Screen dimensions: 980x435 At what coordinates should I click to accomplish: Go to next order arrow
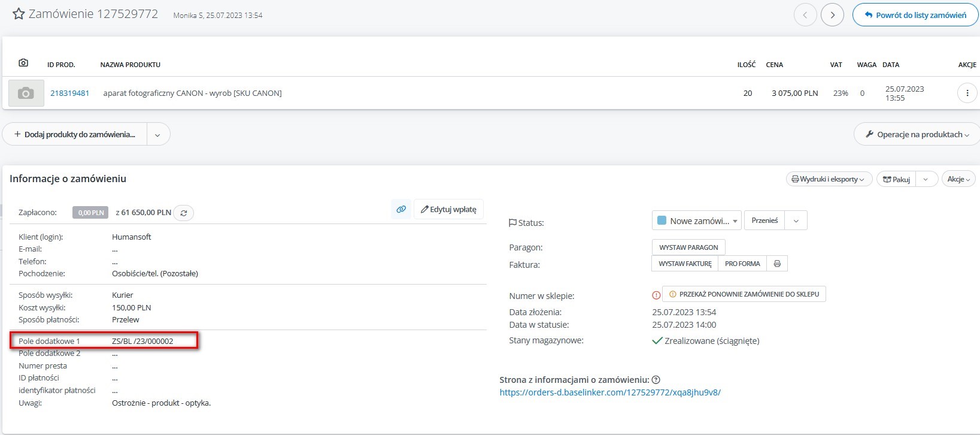(x=832, y=15)
